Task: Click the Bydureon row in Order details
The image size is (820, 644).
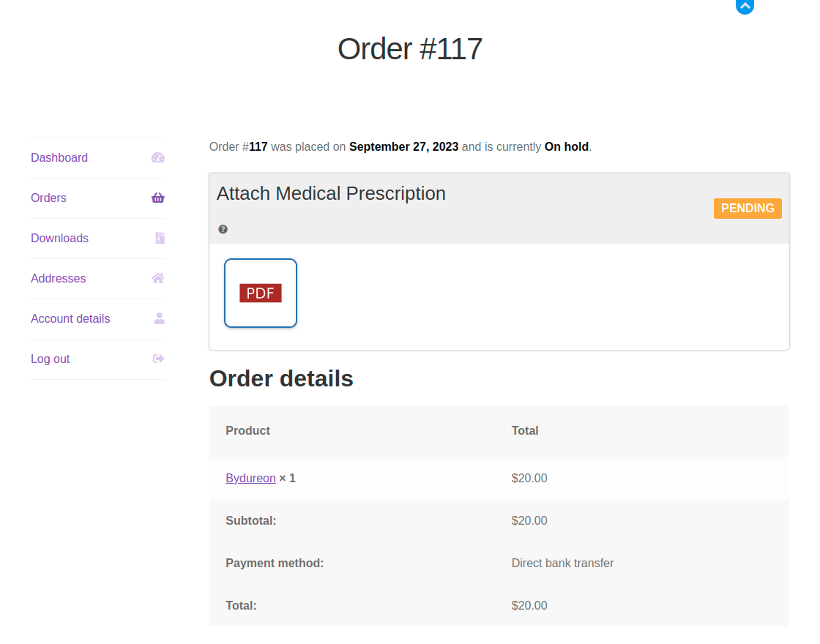Action: pyautogui.click(x=250, y=478)
